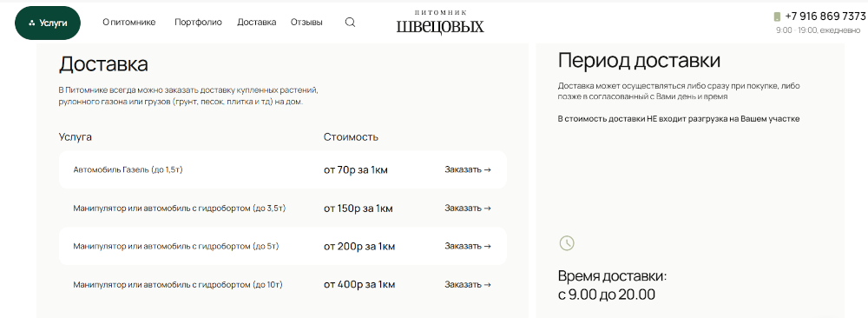Click the от 400р за 1км price
The height and width of the screenshot is (318, 868).
pyautogui.click(x=359, y=285)
